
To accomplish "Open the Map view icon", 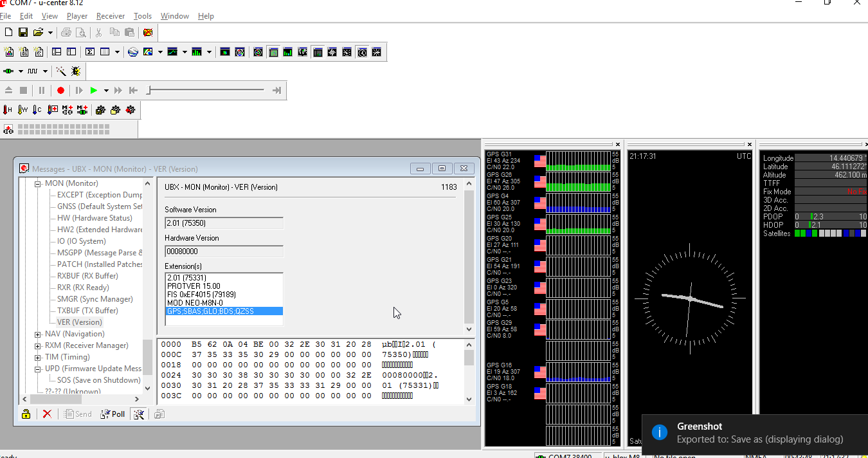I will [x=148, y=52].
